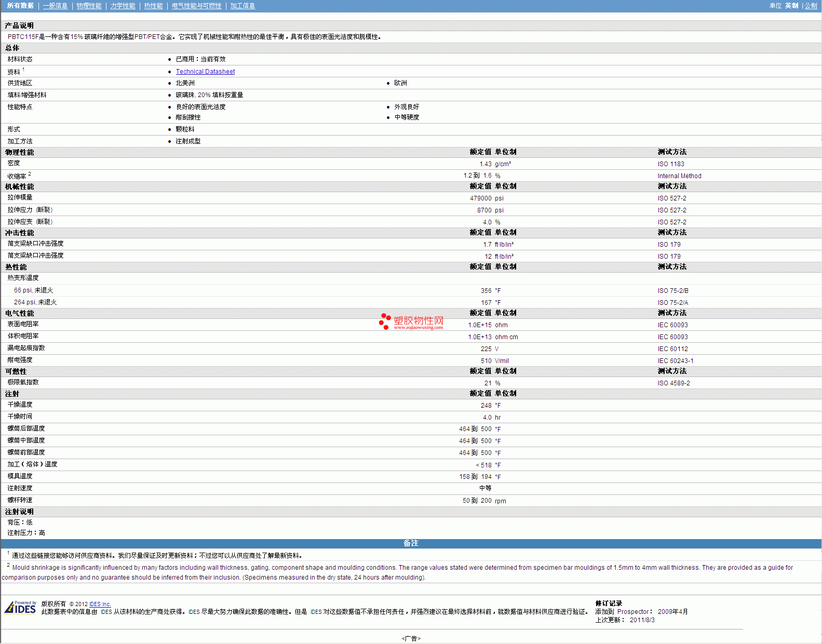This screenshot has height=644, width=822.
Task: Click the 物理性能 section header row
Action: (20, 152)
